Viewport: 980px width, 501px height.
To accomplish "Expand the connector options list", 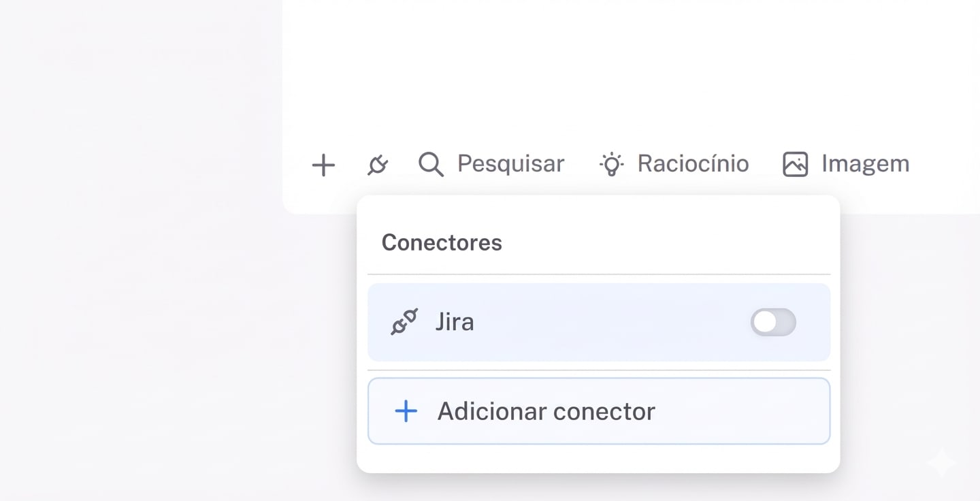I will (x=378, y=163).
